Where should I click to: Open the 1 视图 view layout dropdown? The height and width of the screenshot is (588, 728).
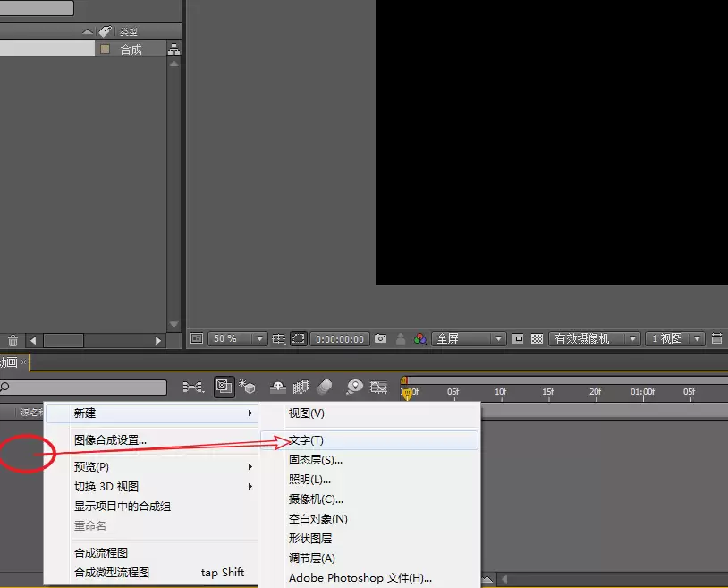(x=675, y=338)
